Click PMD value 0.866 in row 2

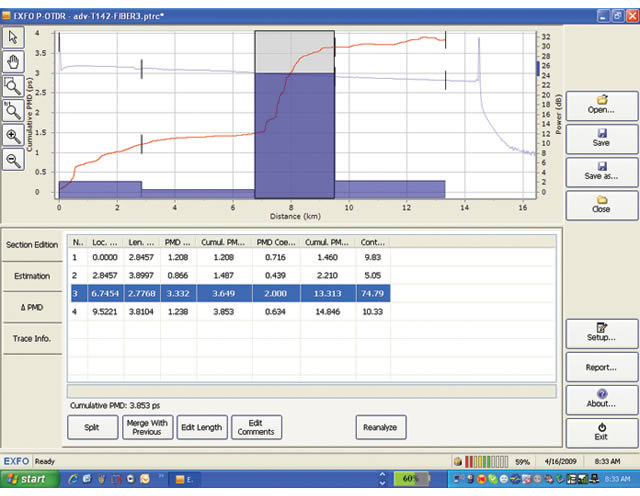point(178,275)
